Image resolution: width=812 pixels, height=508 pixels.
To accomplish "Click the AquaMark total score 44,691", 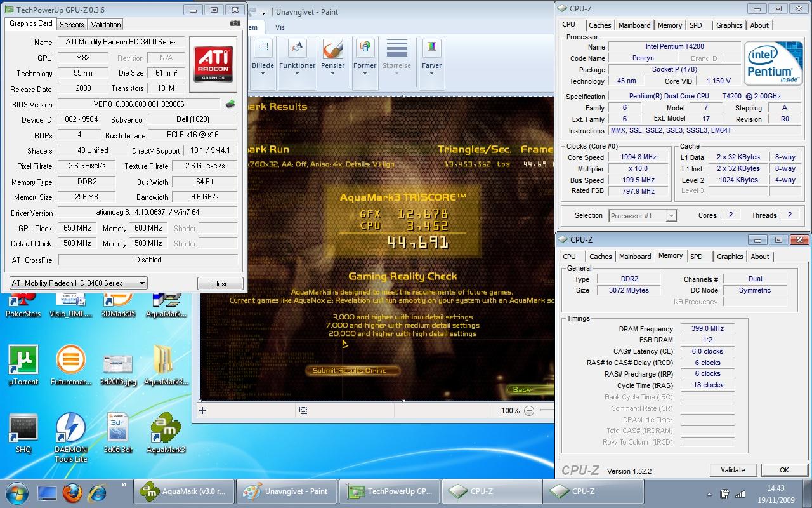I will [417, 242].
